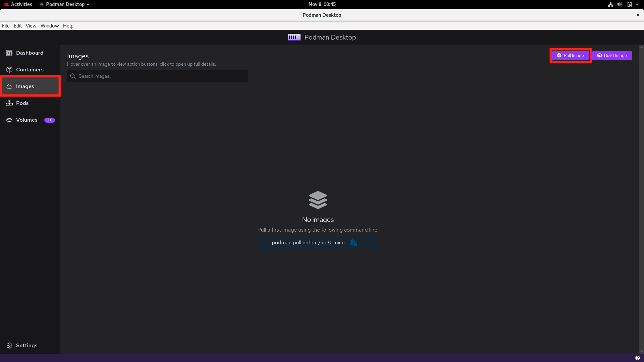Expand the scrollbar down arrow
The image size is (644, 362).
pos(641,351)
